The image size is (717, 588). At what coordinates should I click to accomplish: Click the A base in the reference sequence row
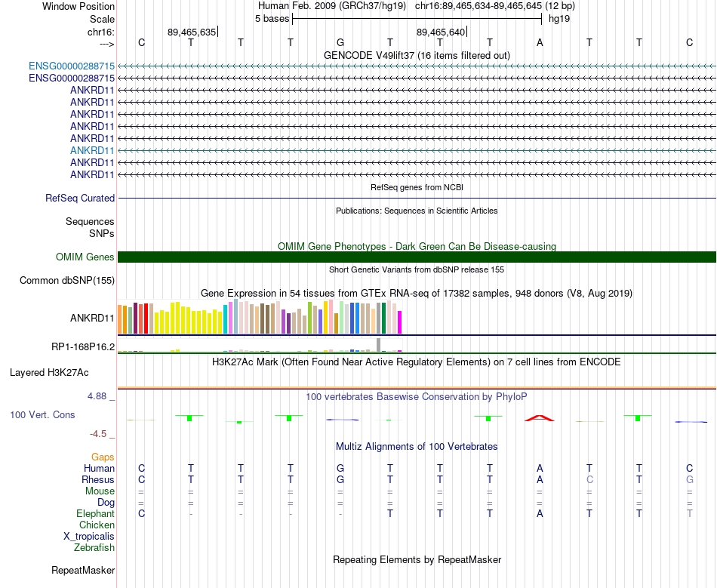coord(540,42)
